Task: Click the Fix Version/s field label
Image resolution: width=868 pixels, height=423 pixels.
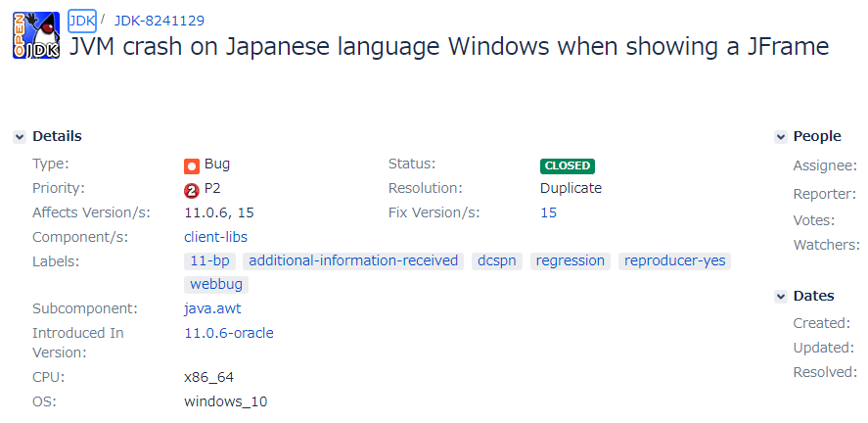Action: coord(434,212)
